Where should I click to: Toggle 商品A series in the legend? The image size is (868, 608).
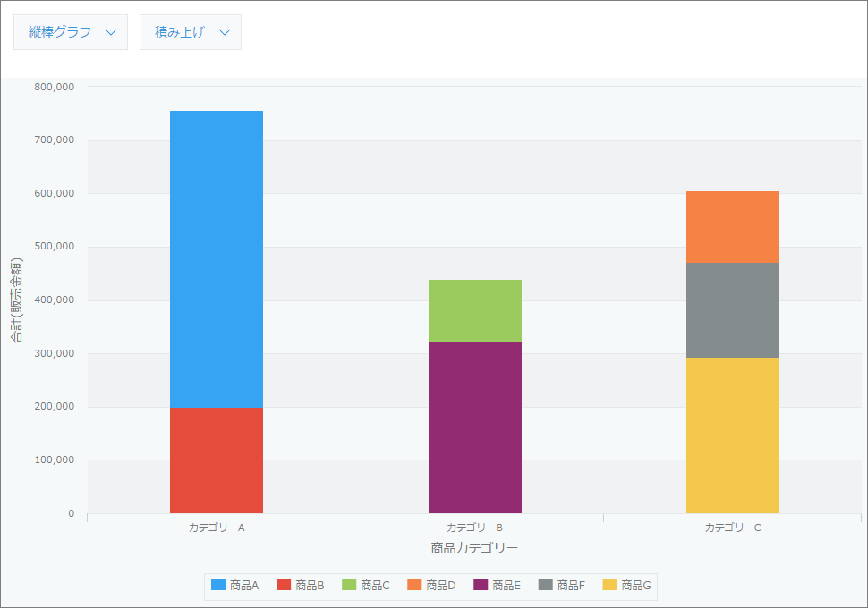(234, 586)
